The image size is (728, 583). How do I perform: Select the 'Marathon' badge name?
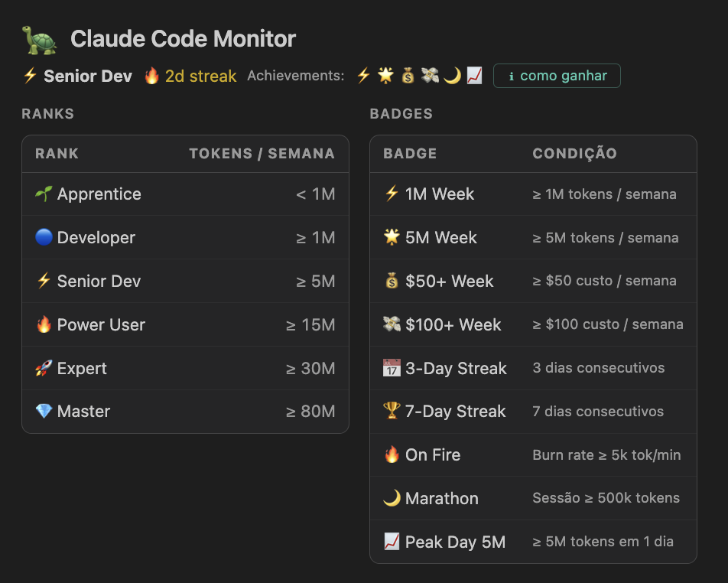pyautogui.click(x=441, y=498)
